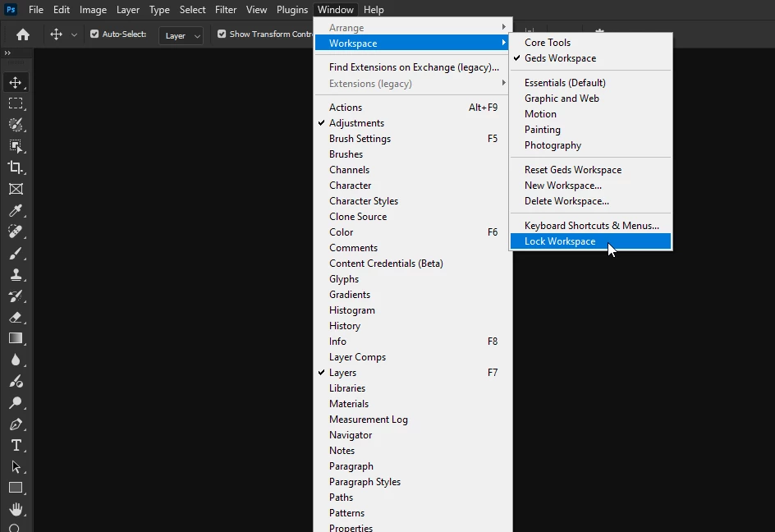775x532 pixels.
Task: Open the Filter menu
Action: coord(226,10)
